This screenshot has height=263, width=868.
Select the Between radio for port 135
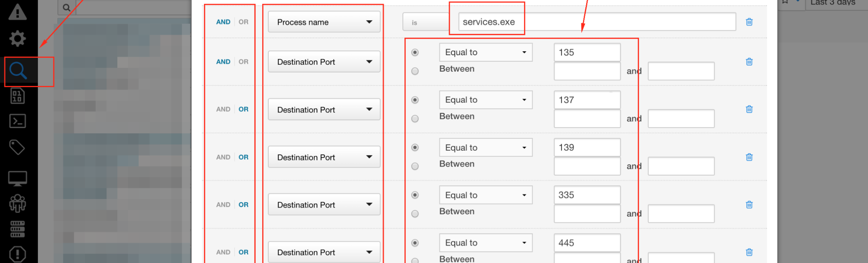415,71
